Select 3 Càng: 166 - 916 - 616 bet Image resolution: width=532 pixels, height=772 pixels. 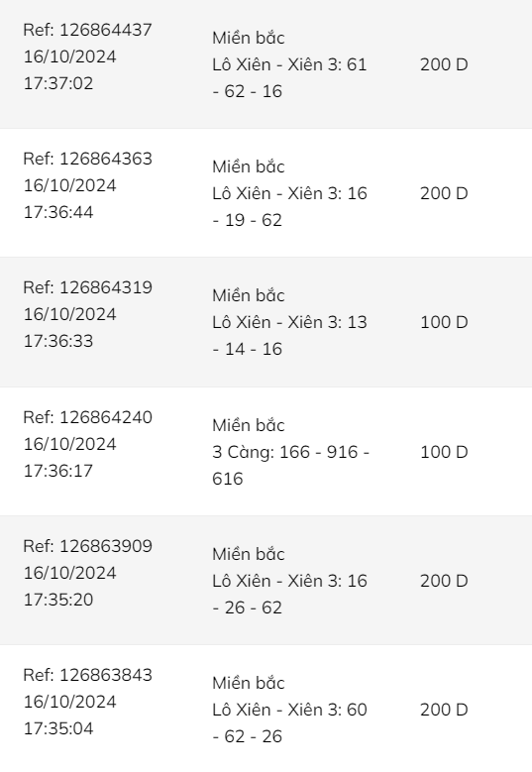point(290,465)
